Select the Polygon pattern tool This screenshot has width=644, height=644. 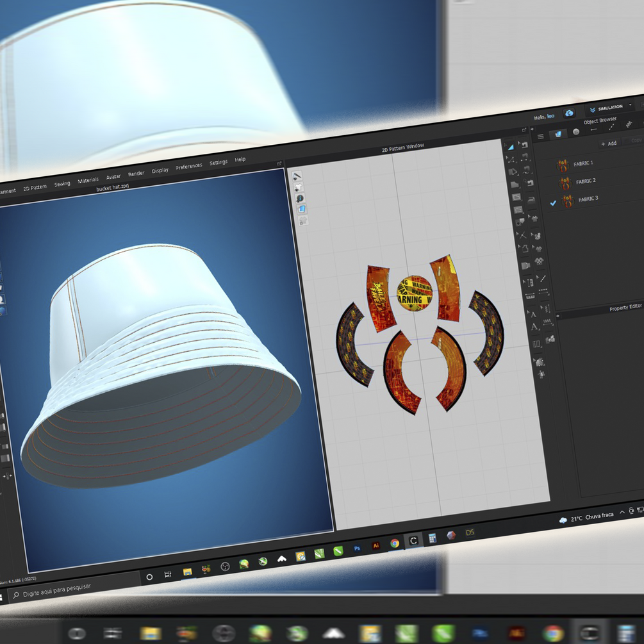[x=513, y=172]
